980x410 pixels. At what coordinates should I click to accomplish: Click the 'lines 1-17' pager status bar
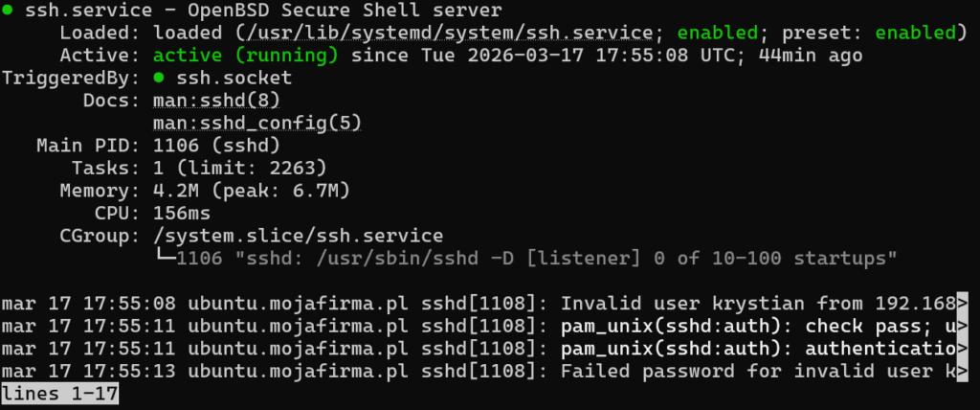pyautogui.click(x=59, y=393)
